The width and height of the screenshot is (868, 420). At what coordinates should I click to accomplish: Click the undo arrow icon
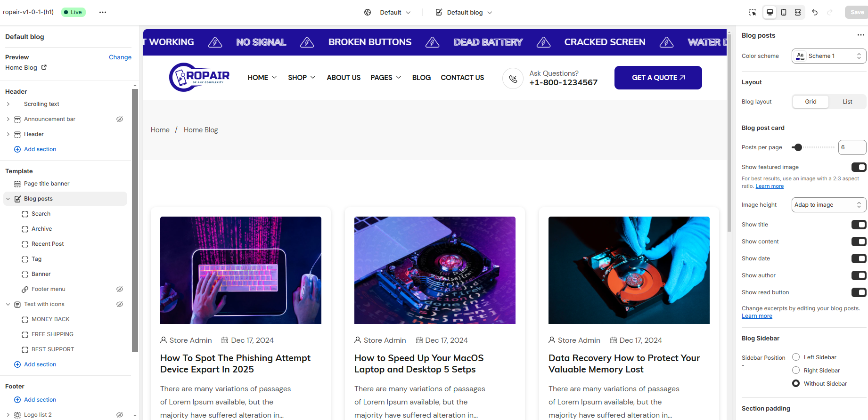tap(815, 12)
